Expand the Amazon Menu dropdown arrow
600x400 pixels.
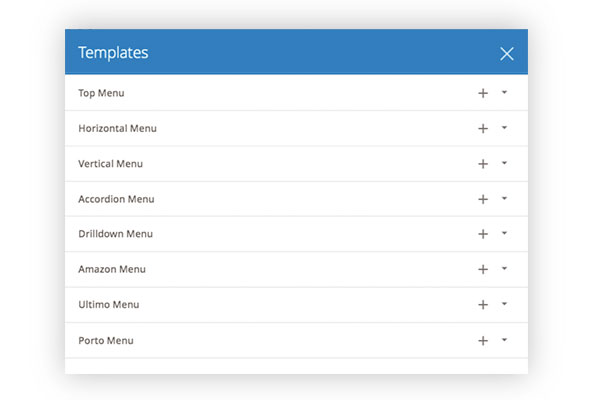505,269
